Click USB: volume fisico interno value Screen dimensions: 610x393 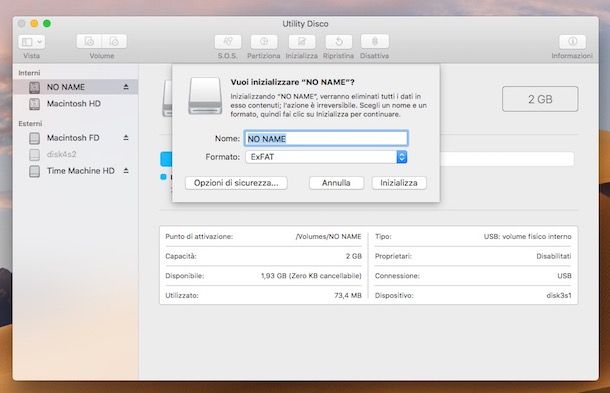(x=528, y=237)
